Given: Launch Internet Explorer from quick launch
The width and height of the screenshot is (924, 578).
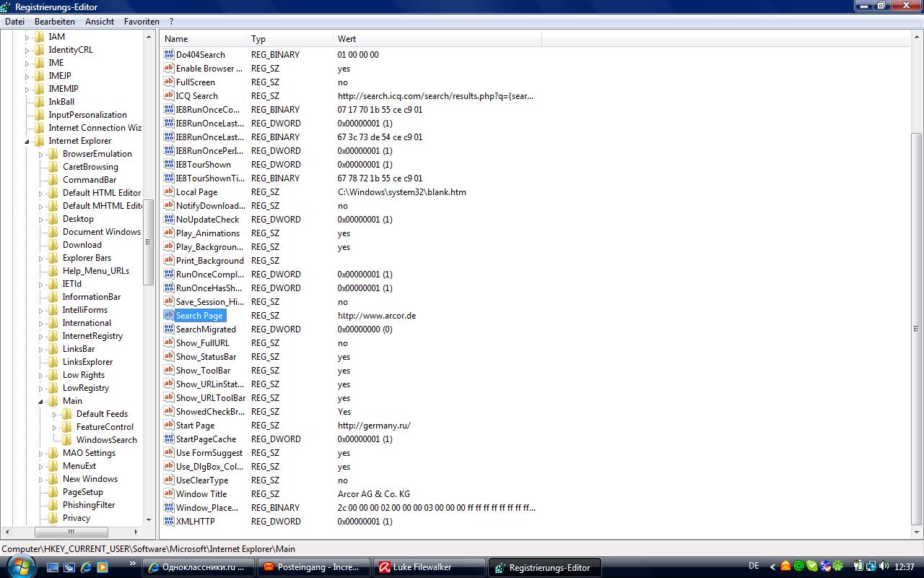Looking at the screenshot, I should tap(87, 567).
